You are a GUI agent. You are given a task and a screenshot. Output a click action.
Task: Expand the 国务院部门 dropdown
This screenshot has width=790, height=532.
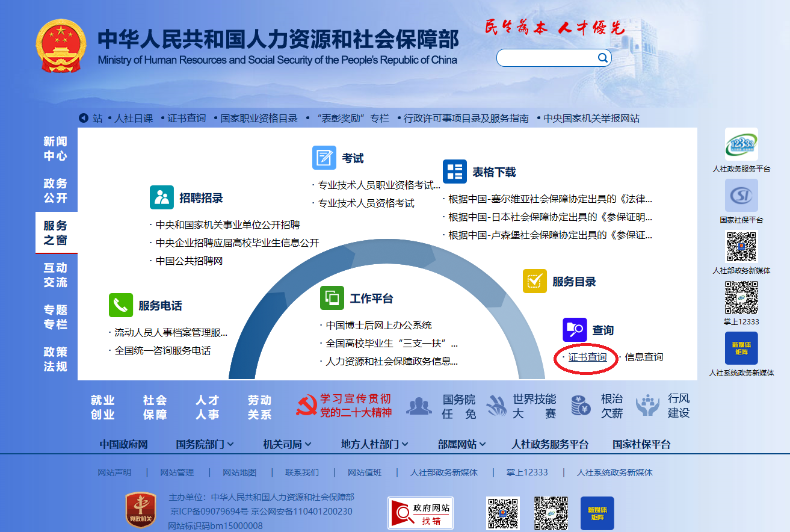click(x=205, y=445)
